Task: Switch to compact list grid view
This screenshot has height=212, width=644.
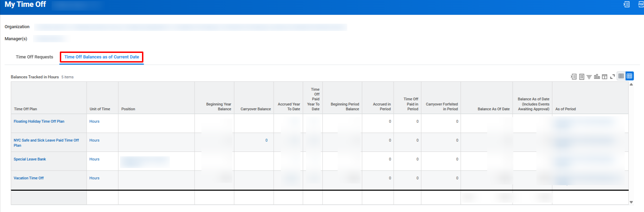Action: [621, 76]
